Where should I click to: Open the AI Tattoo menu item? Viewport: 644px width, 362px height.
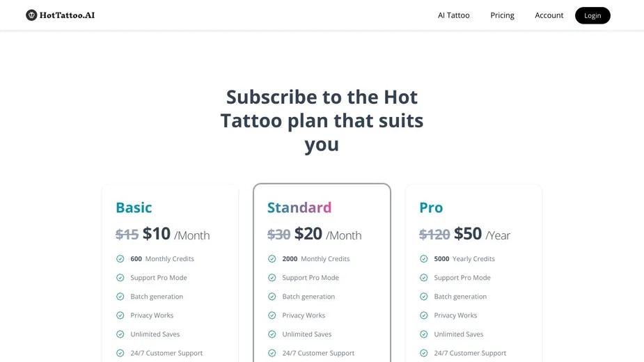pyautogui.click(x=453, y=15)
